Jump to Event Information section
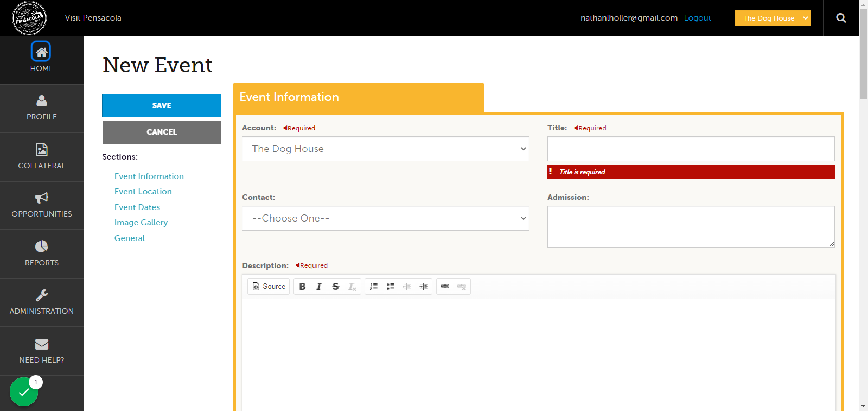 [x=149, y=176]
